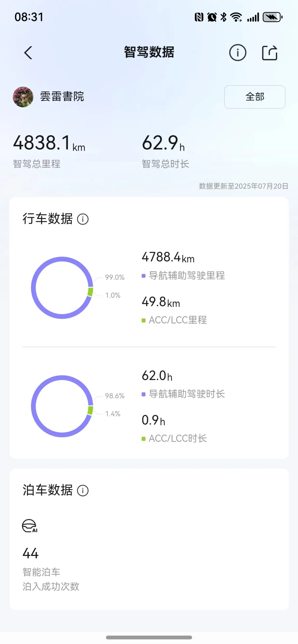Tap the 44 parking success count

[31, 553]
